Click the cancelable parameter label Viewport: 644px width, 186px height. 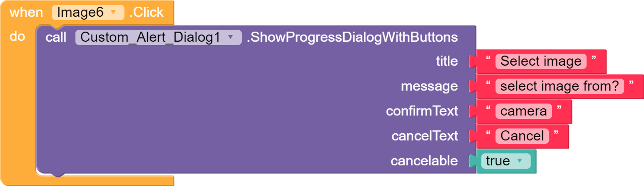tap(424, 161)
